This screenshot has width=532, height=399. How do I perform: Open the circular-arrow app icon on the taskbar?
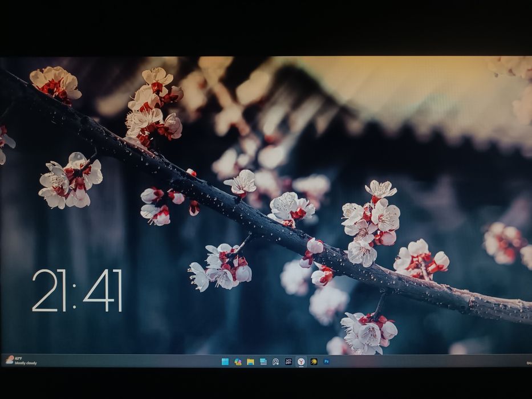(x=276, y=362)
